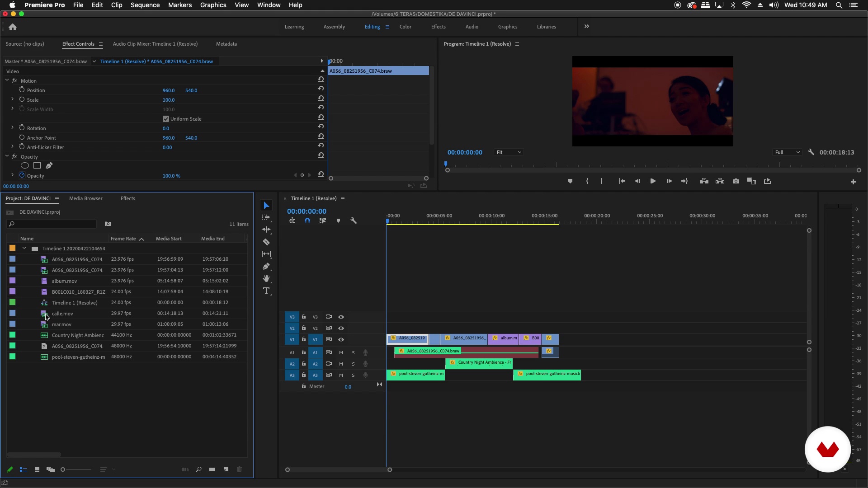Click Play in the Program monitor
Screen dimensions: 868x488
[x=653, y=181]
